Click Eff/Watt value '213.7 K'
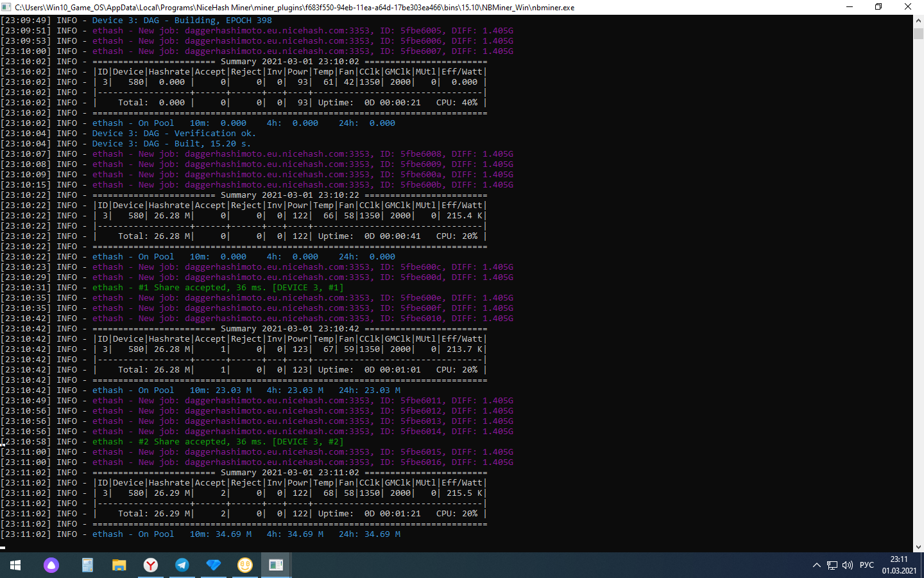The width and height of the screenshot is (924, 578). point(465,349)
